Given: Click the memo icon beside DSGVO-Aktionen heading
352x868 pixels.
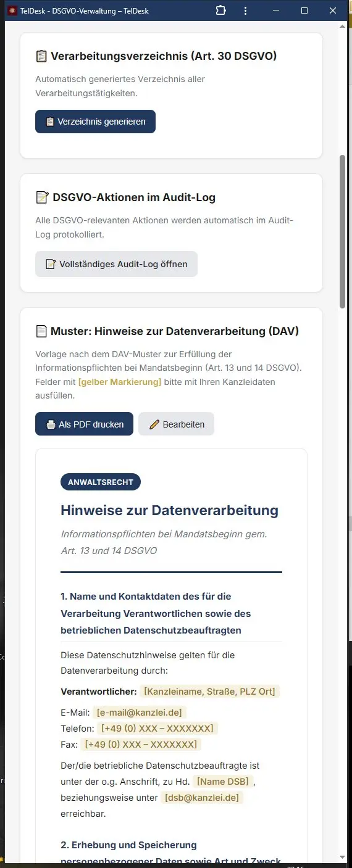Looking at the screenshot, I should (x=42, y=197).
